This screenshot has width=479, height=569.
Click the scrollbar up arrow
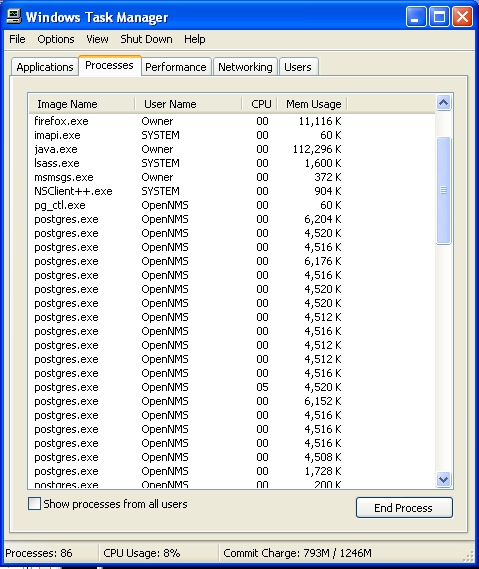tap(443, 103)
